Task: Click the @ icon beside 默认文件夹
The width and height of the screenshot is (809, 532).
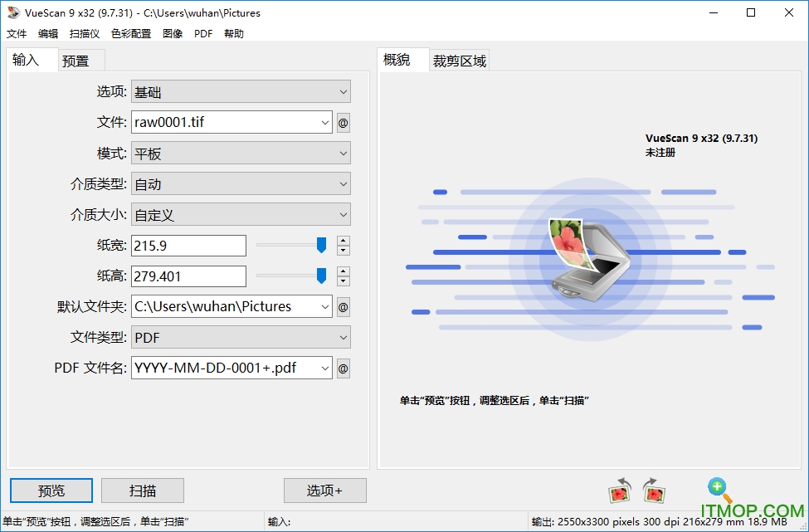Action: (x=343, y=306)
